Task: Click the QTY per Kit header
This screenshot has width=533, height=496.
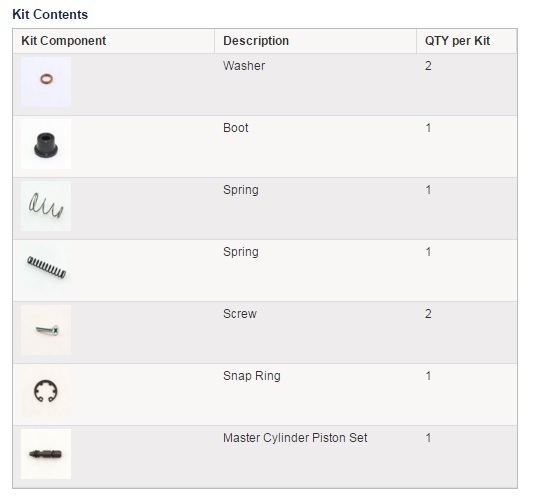Action: click(457, 41)
